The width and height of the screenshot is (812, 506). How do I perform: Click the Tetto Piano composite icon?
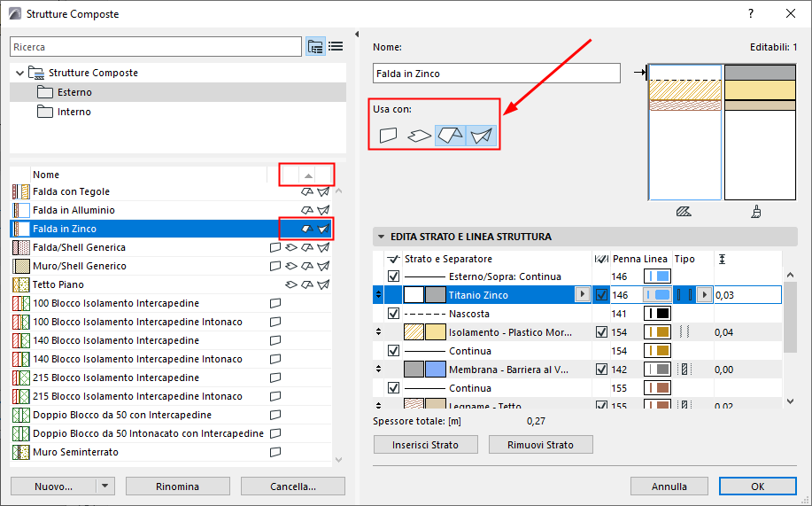[x=20, y=284]
